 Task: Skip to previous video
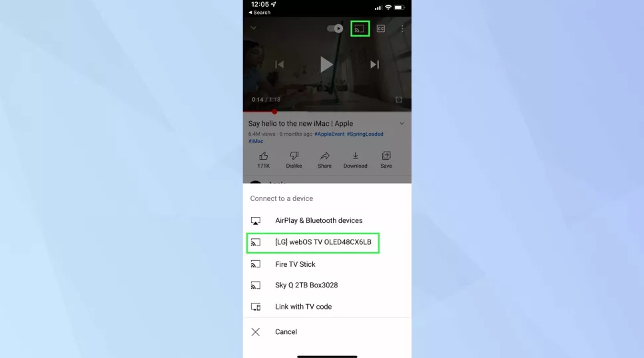pos(279,65)
